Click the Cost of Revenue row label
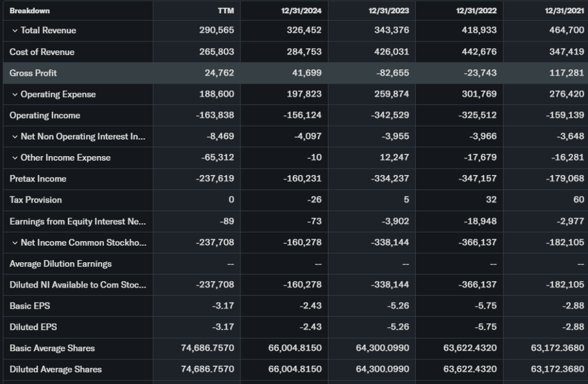The width and height of the screenshot is (588, 384). (x=42, y=52)
